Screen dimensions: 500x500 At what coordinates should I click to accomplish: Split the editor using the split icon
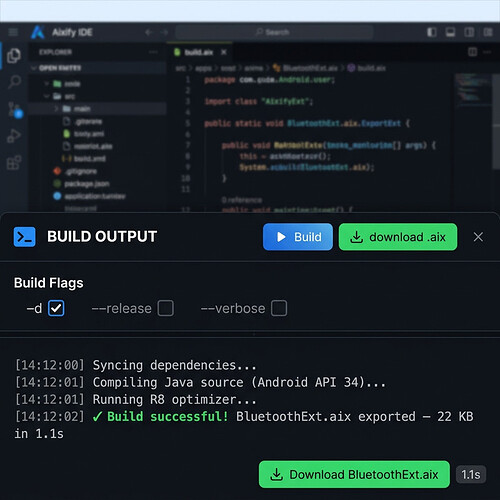pos(472,52)
